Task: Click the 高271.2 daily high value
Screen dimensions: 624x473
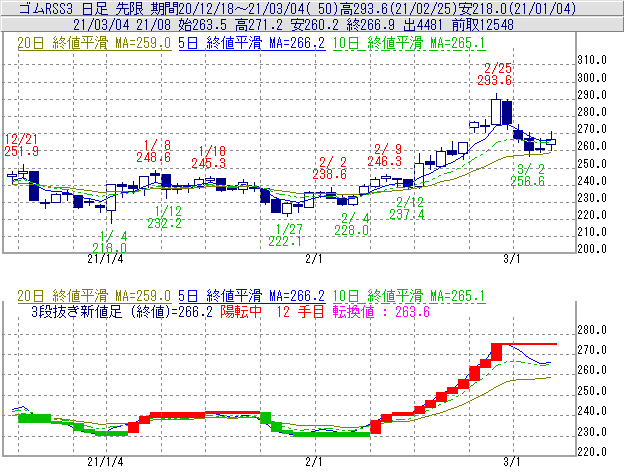Action: 259,25
